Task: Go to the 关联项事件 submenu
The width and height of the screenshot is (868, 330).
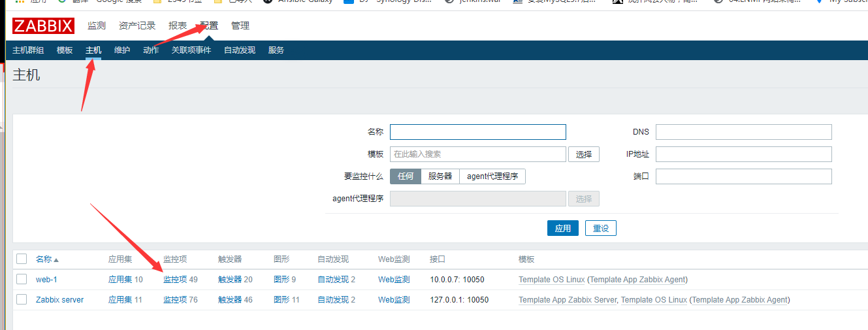Action: 191,50
